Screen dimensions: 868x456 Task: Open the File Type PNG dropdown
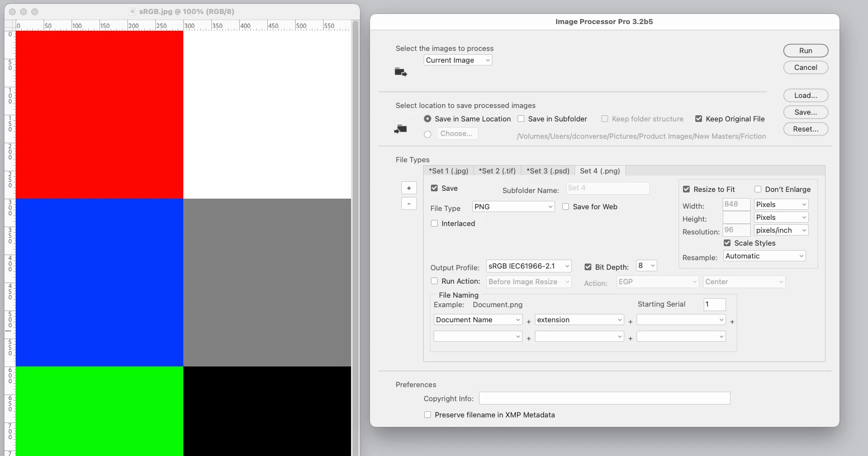click(x=514, y=206)
